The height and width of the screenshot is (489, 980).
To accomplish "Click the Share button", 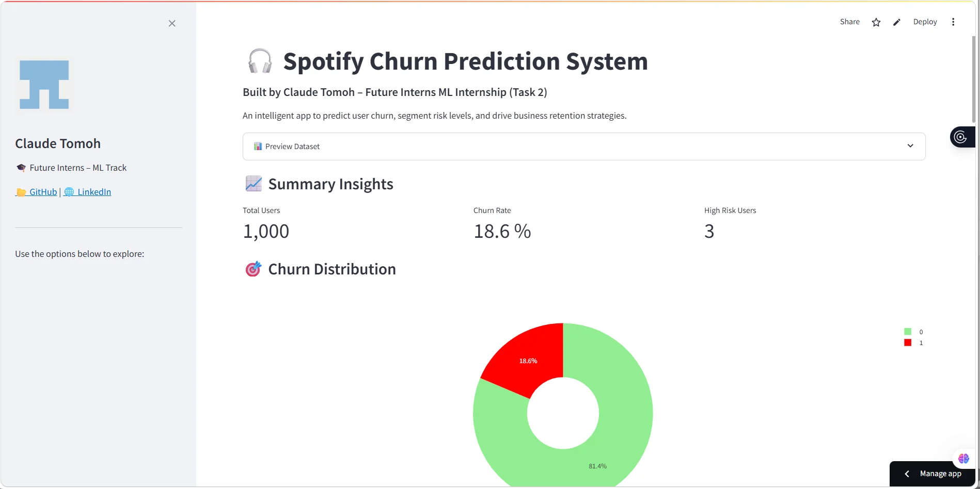I will [849, 22].
